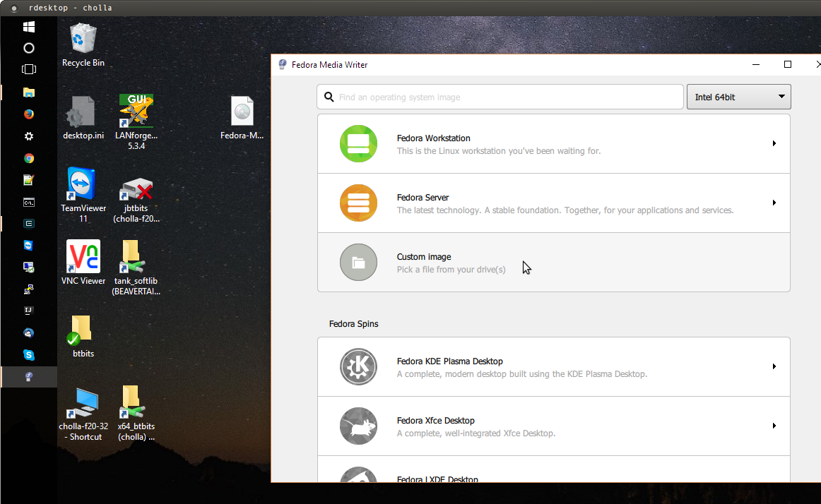
Task: Open Fedora Server entry
Action: 553,203
